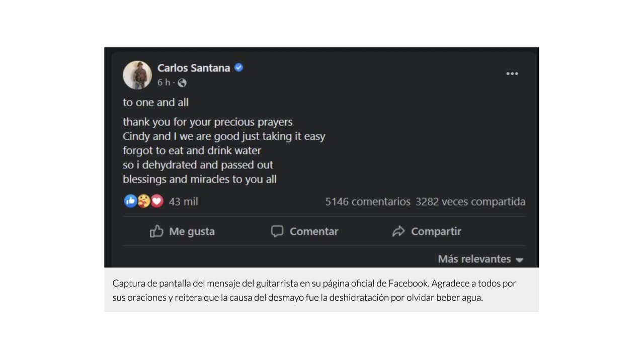Image resolution: width=644 pixels, height=362 pixels.
Task: Click the blue verified badge icon
Action: 239,67
